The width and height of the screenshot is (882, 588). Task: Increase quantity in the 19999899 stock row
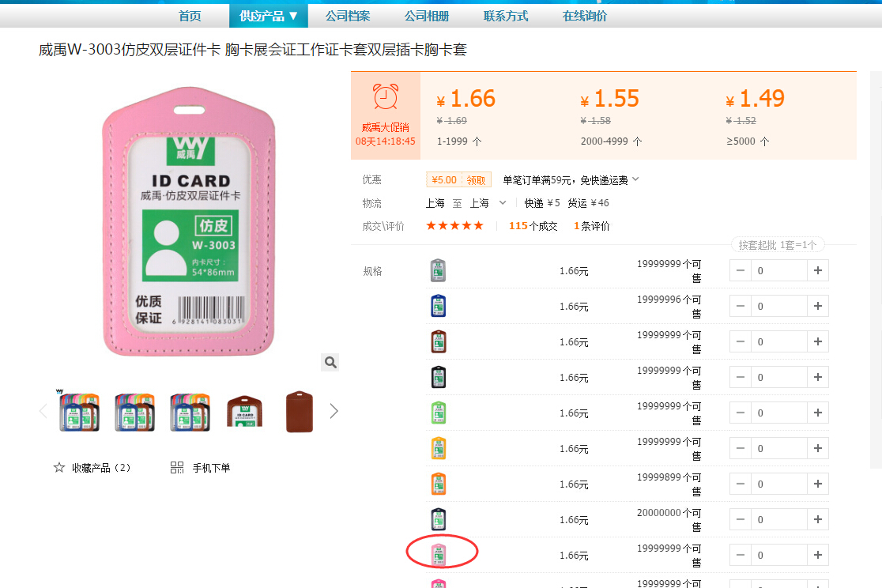[x=818, y=484]
